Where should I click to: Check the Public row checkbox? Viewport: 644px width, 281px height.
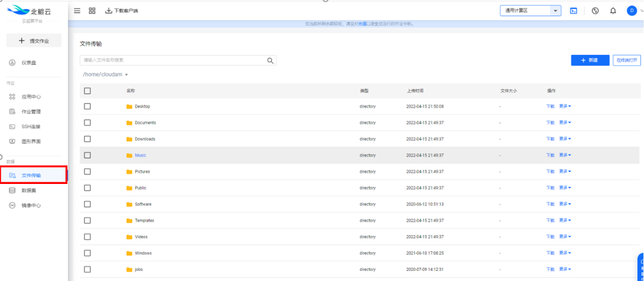(87, 188)
